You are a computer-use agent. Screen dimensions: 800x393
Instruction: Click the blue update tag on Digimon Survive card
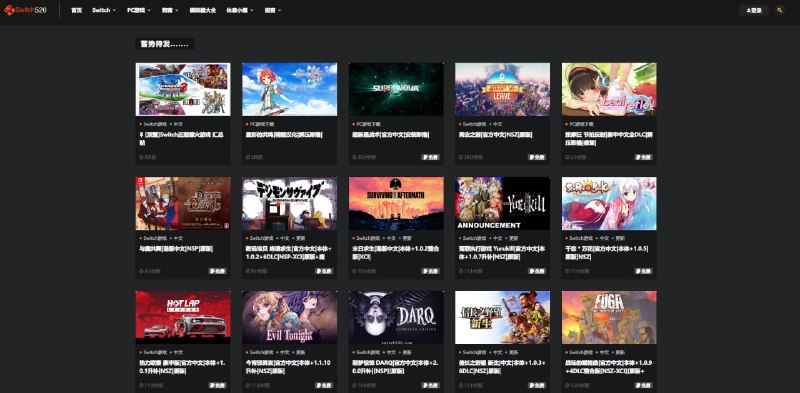(x=299, y=238)
